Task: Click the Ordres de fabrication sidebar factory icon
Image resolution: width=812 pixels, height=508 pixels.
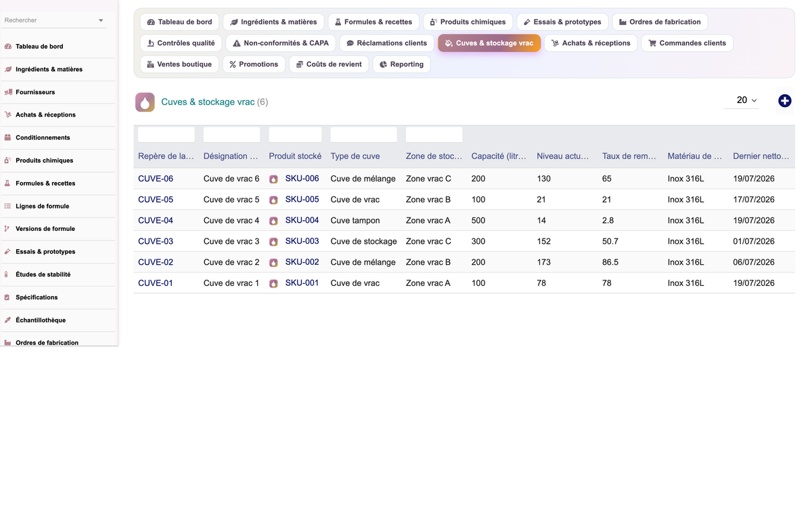Action: [8, 343]
